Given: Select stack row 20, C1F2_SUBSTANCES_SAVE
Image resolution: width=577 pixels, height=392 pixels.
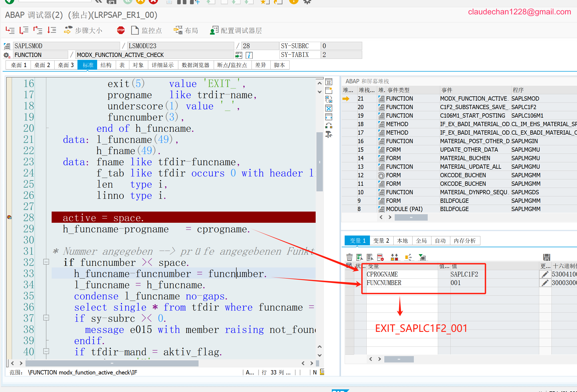Looking at the screenshot, I should pos(472,107).
